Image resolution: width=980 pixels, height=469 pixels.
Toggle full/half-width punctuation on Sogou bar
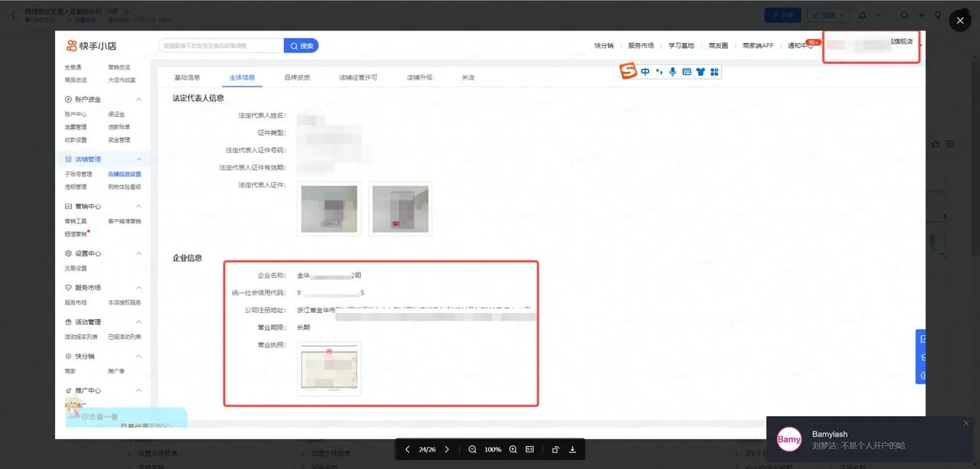tap(658, 71)
